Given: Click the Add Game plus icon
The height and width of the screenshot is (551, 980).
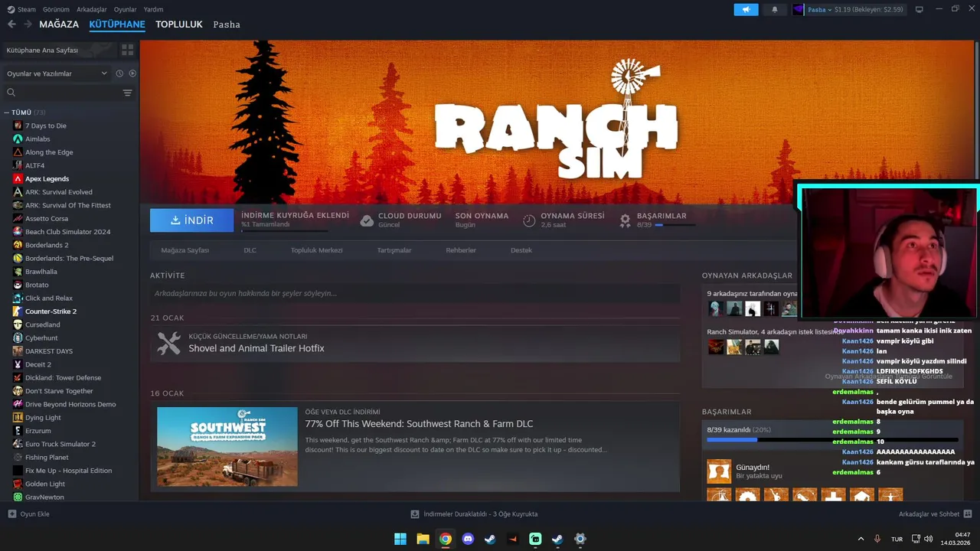Looking at the screenshot, I should tap(11, 514).
